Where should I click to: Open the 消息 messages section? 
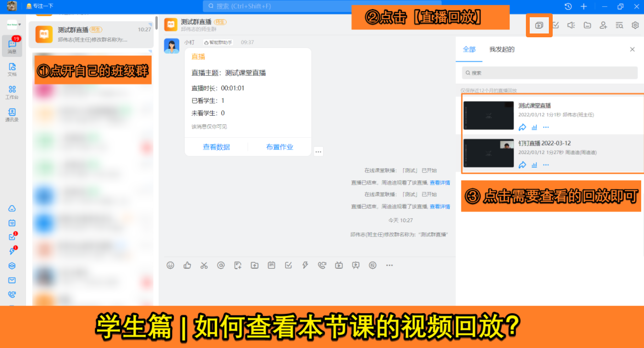click(x=12, y=46)
